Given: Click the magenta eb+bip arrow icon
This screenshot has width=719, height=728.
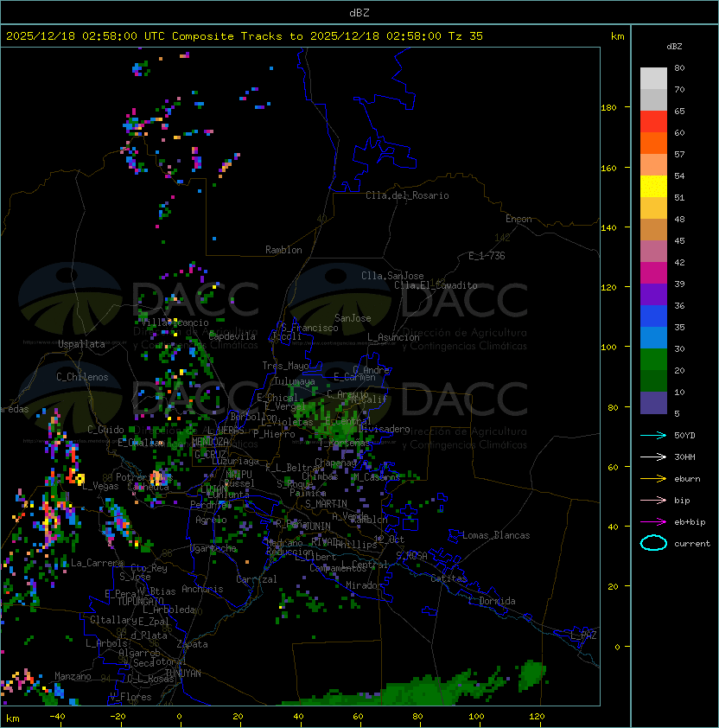Looking at the screenshot, I should (653, 522).
